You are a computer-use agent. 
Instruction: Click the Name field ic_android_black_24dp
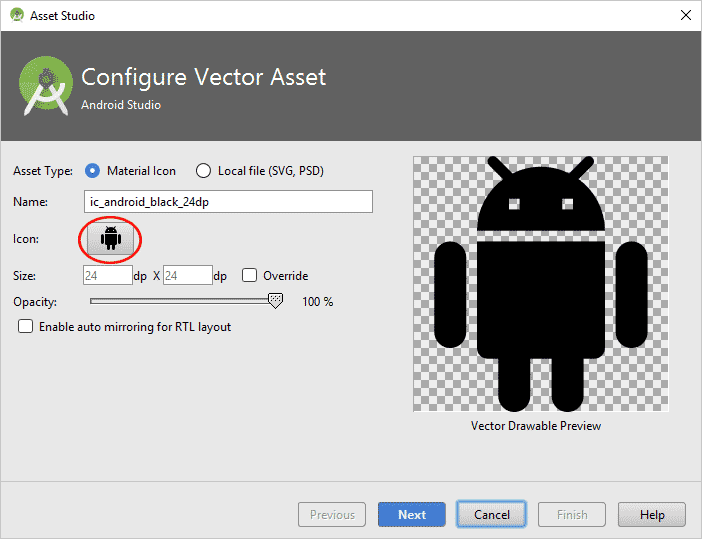click(x=228, y=202)
